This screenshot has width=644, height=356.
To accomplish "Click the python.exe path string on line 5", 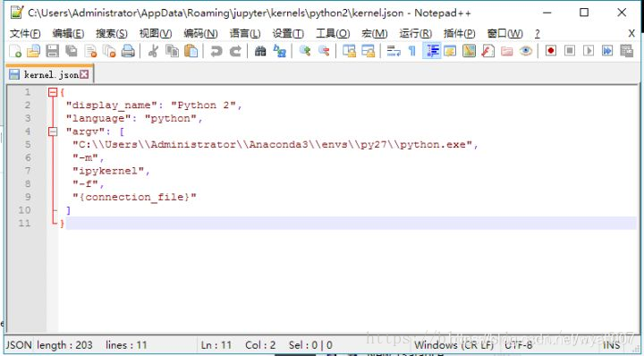I will pyautogui.click(x=272, y=145).
